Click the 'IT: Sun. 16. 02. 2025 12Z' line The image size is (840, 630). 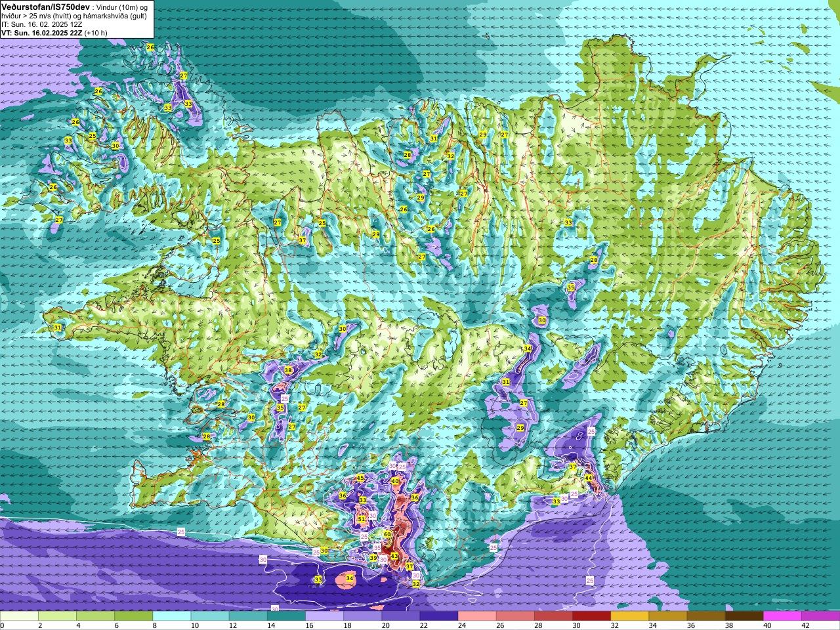[41, 24]
